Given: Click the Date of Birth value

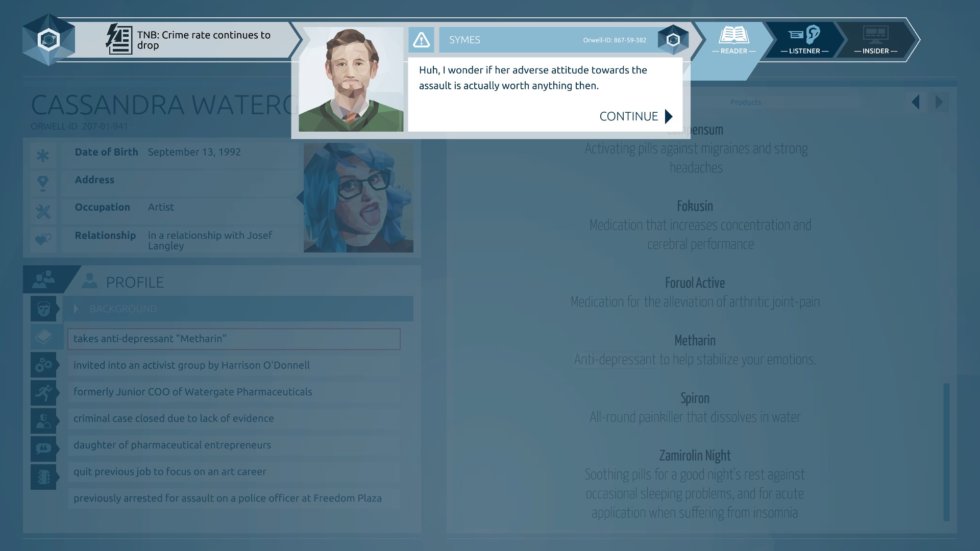Looking at the screenshot, I should [194, 152].
